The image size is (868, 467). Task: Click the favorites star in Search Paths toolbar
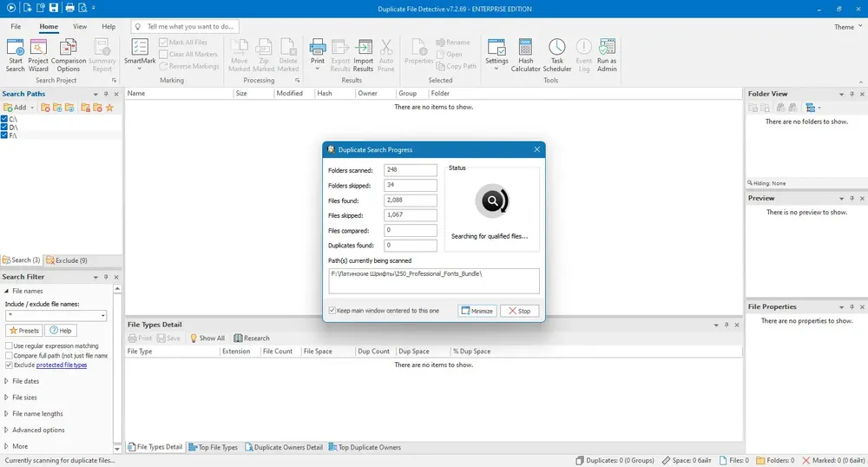pyautogui.click(x=109, y=108)
